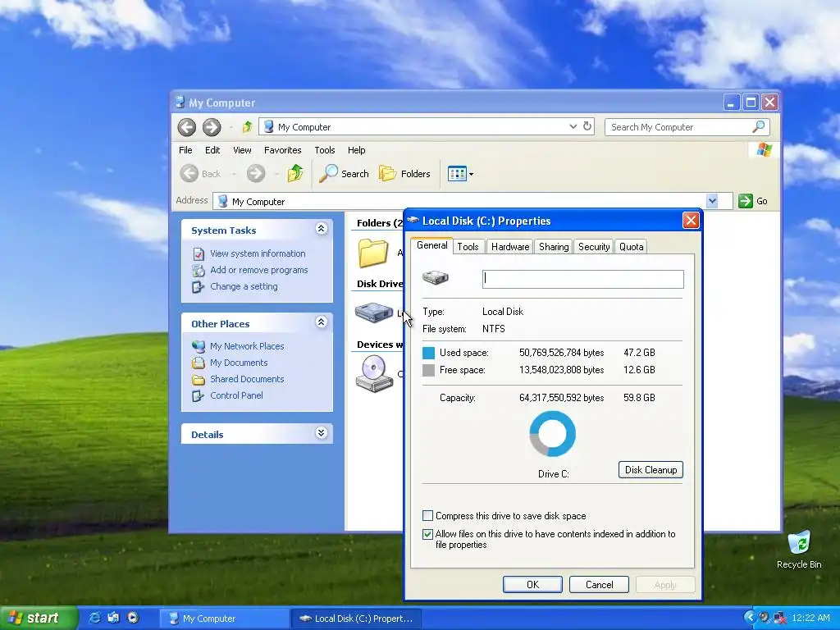
Task: Switch to Local Disk Properties taskbar button
Action: (356, 619)
